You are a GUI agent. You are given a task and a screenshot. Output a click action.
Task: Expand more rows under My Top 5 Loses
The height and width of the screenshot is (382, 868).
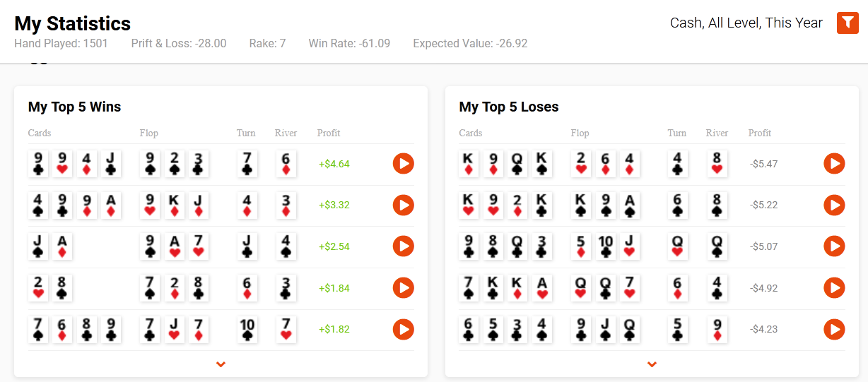tap(652, 364)
